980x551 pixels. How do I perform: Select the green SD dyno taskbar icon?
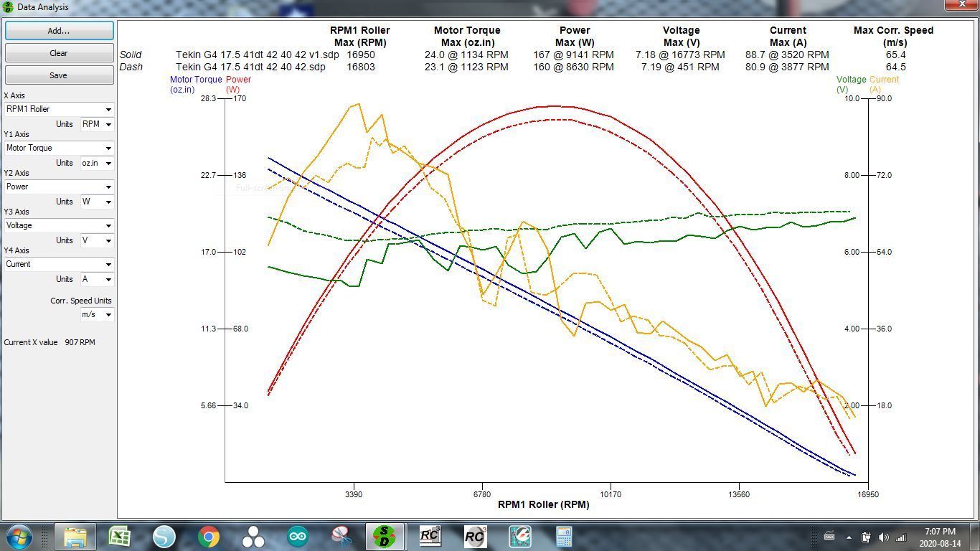385,537
